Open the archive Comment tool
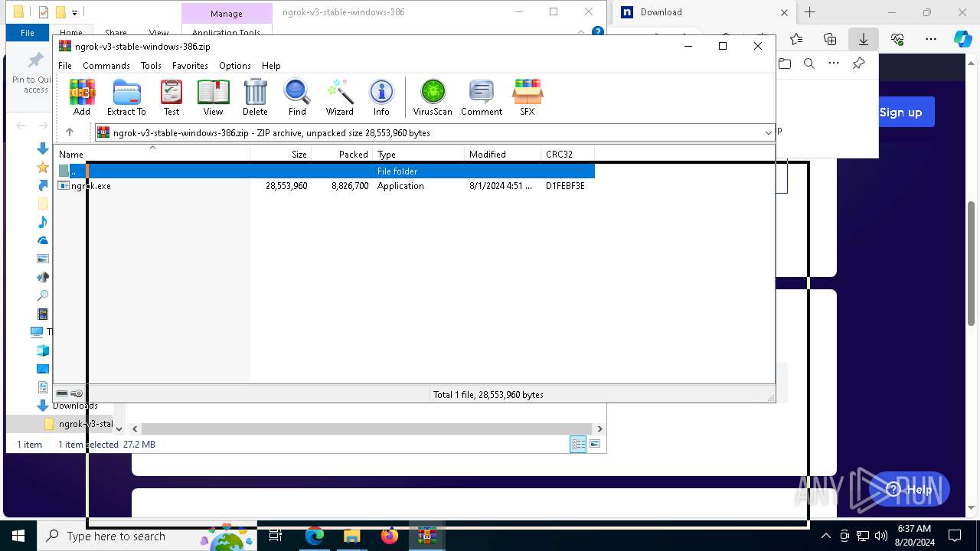980x551 pixels. 482,97
